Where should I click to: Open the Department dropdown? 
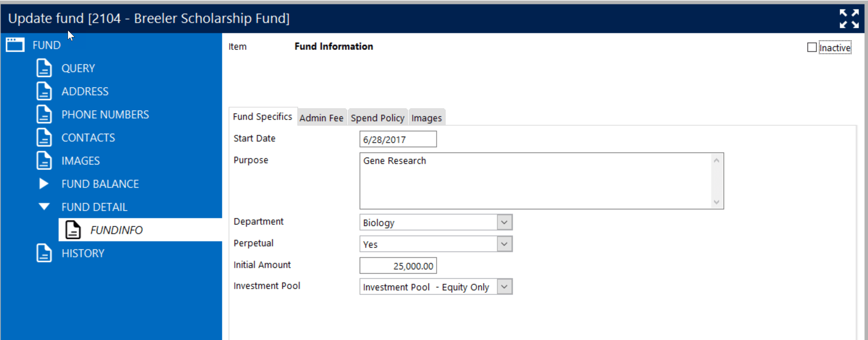504,222
